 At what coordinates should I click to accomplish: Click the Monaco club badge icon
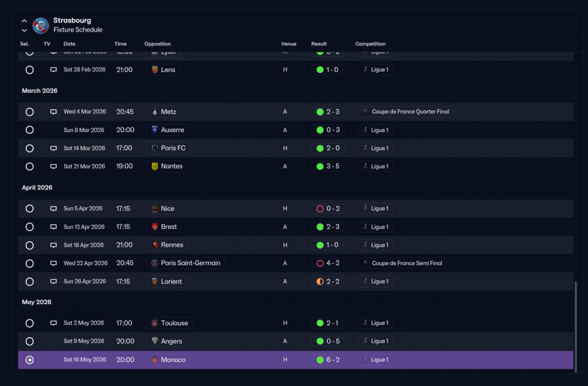[x=155, y=360]
